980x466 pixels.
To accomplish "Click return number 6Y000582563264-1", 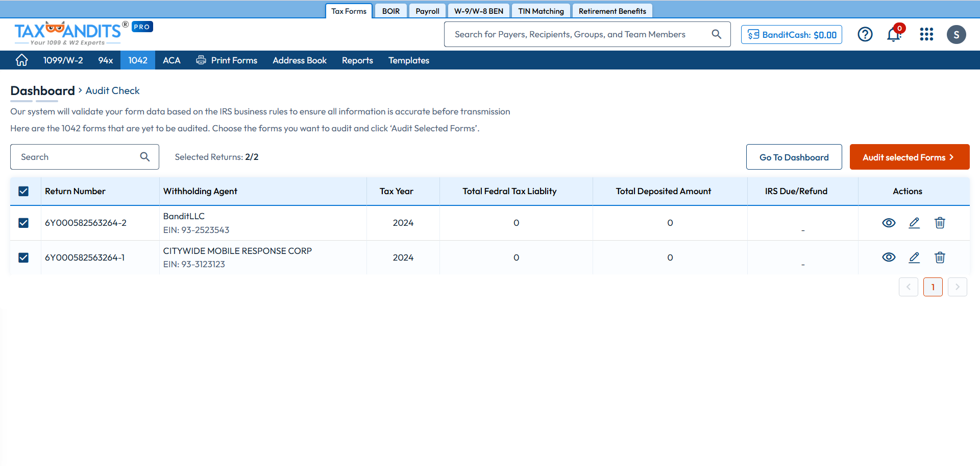I will 85,258.
